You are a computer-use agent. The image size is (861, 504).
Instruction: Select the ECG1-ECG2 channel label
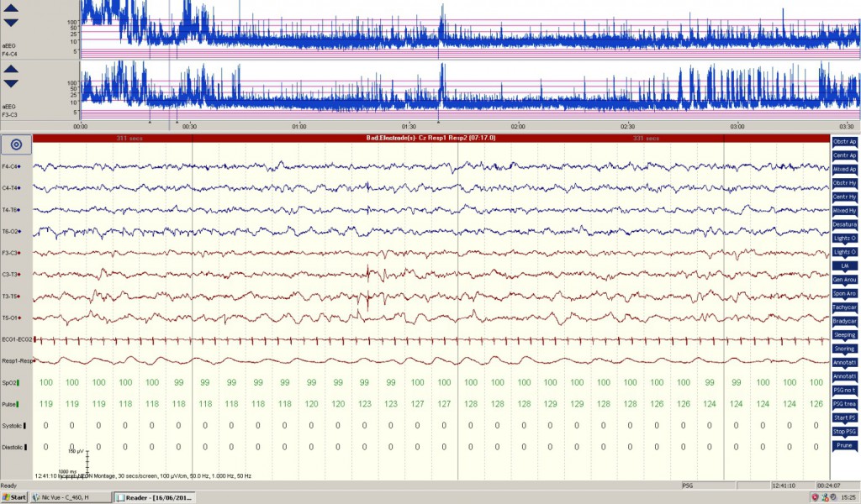tap(17, 339)
